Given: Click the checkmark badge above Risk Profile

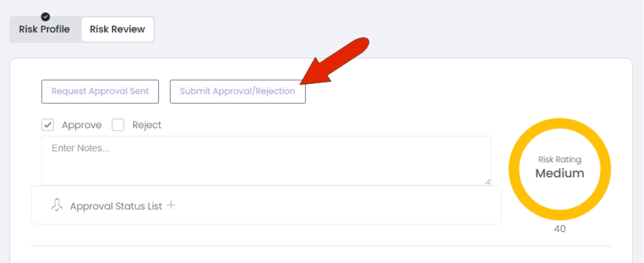Looking at the screenshot, I should point(45,17).
